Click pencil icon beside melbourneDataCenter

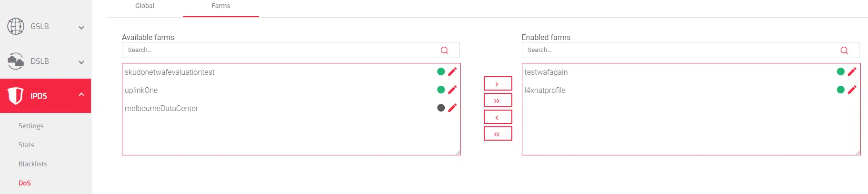coord(452,108)
